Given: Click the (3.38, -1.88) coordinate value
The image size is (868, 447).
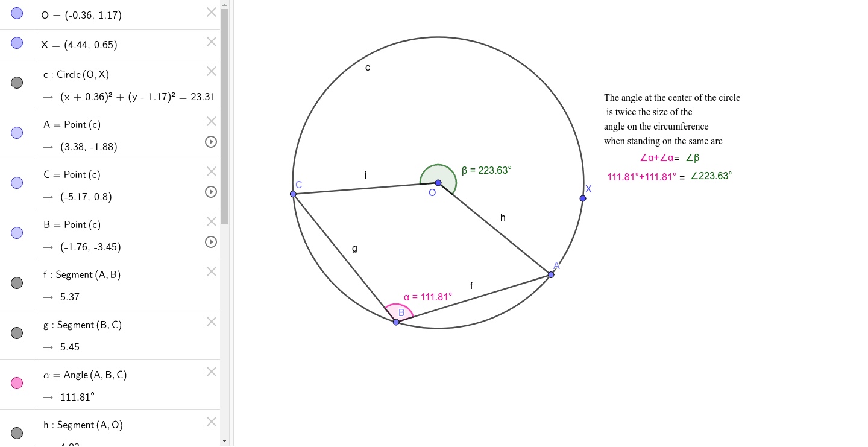Looking at the screenshot, I should pyautogui.click(x=89, y=147).
